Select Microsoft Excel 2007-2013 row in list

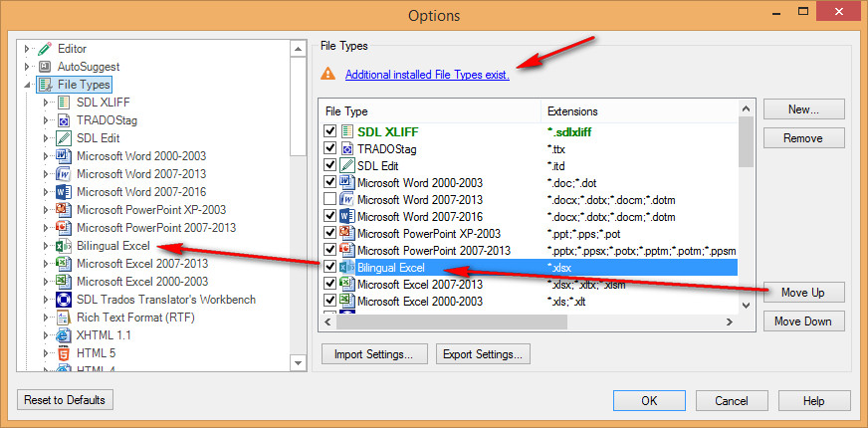(530, 284)
